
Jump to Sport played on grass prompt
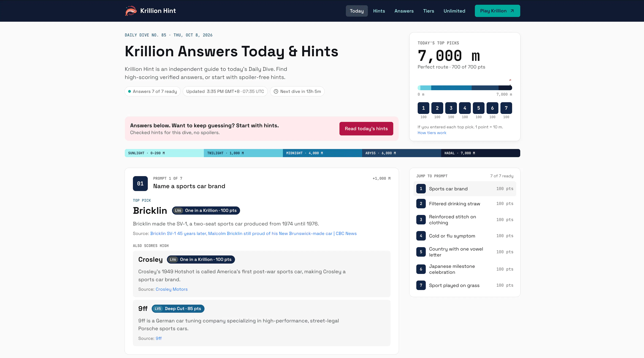465,285
